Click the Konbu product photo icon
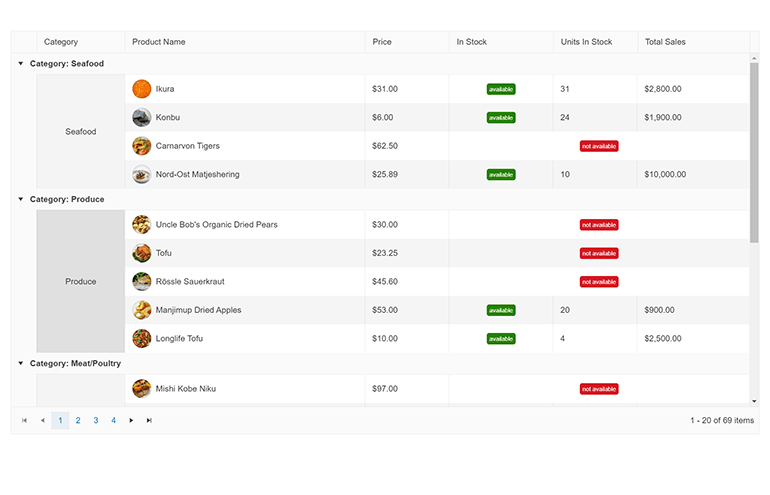770x495 pixels. pyautogui.click(x=142, y=117)
